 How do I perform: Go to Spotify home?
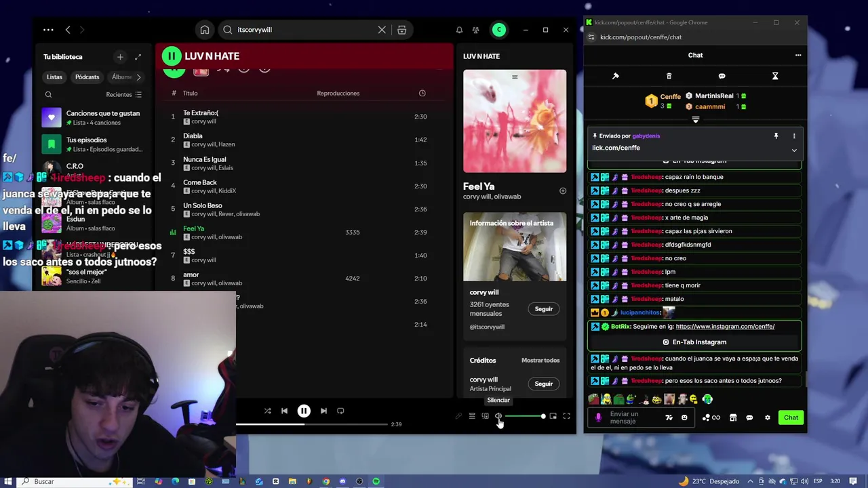(205, 30)
